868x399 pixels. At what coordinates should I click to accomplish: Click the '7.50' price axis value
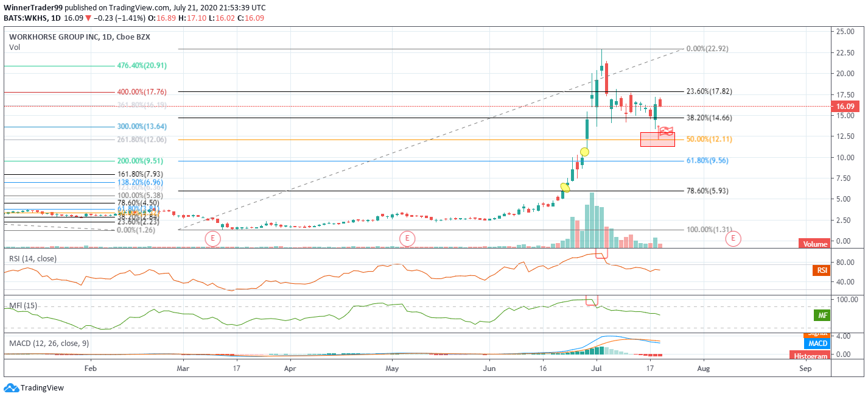845,178
